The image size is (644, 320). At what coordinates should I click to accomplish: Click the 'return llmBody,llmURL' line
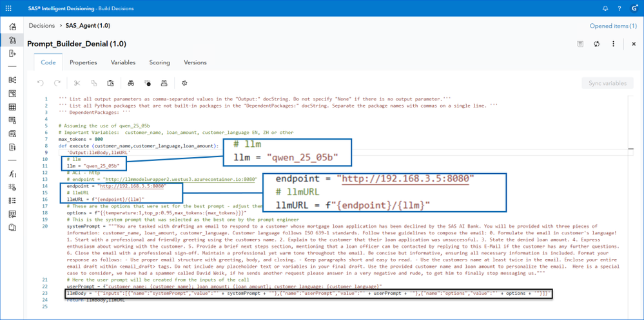95,300
